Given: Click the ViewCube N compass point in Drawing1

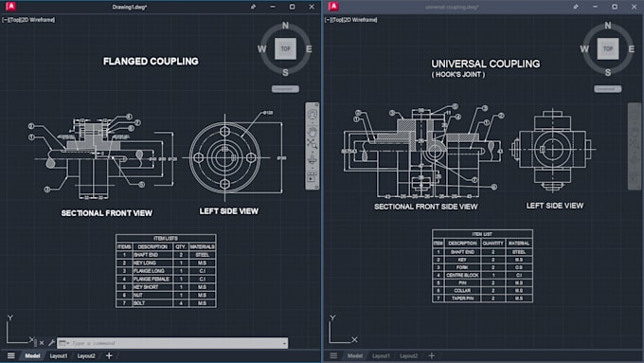Looking at the screenshot, I should 285,26.
